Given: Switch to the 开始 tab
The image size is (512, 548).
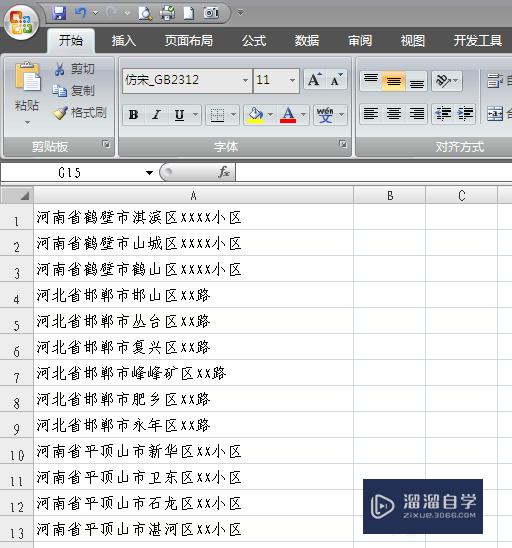Looking at the screenshot, I should click(x=71, y=41).
